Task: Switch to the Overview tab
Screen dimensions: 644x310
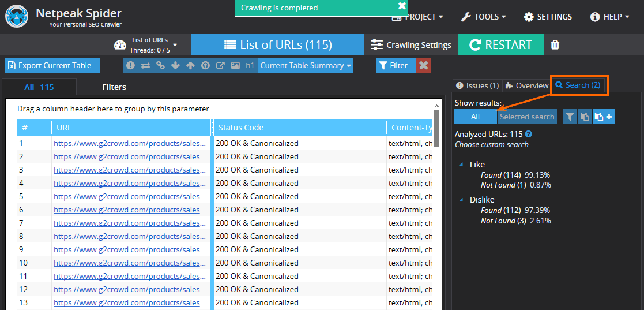Action: [x=526, y=85]
